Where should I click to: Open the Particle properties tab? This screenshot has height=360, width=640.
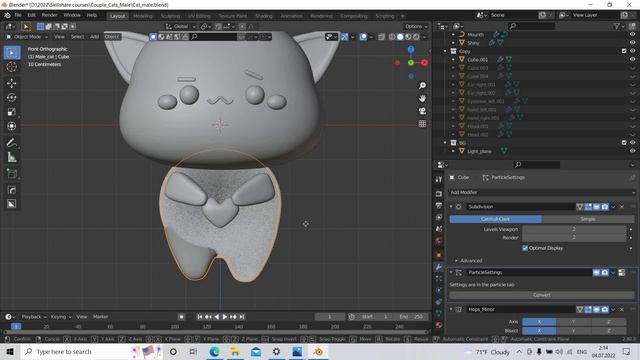439,279
